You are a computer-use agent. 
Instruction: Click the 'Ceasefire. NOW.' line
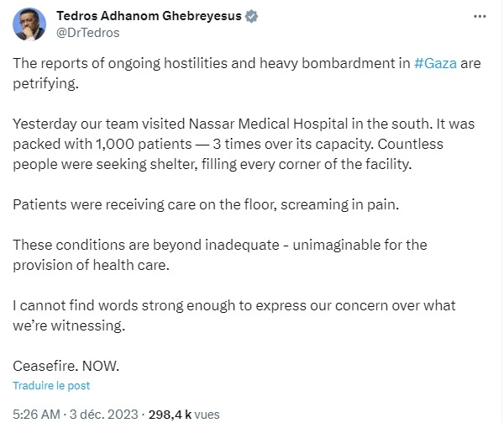coord(66,366)
